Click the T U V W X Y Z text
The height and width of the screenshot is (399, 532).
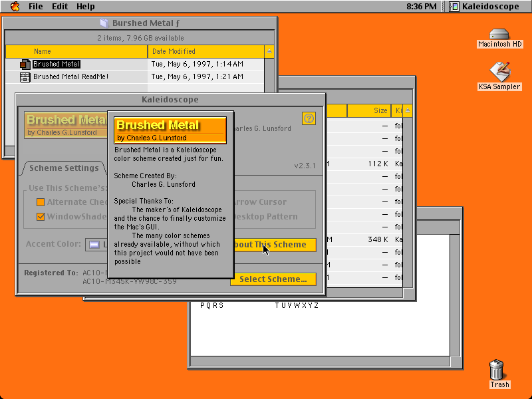coord(297,305)
